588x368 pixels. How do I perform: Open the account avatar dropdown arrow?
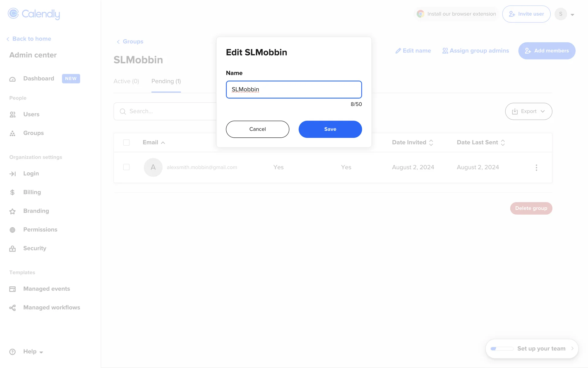pos(572,14)
